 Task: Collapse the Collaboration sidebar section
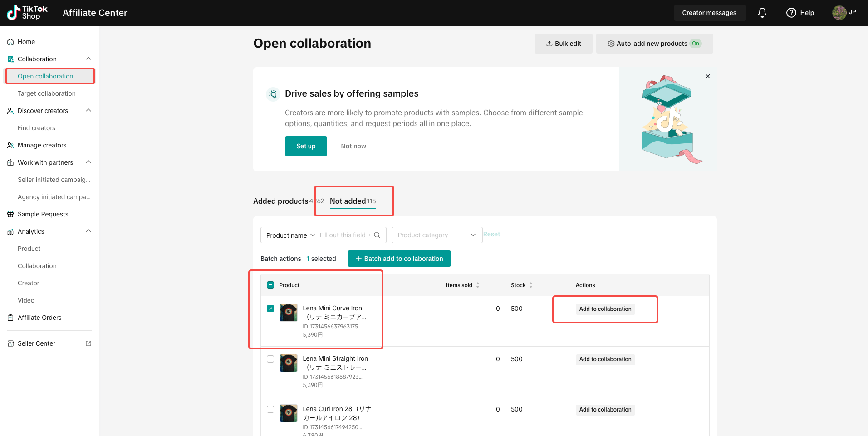88,59
